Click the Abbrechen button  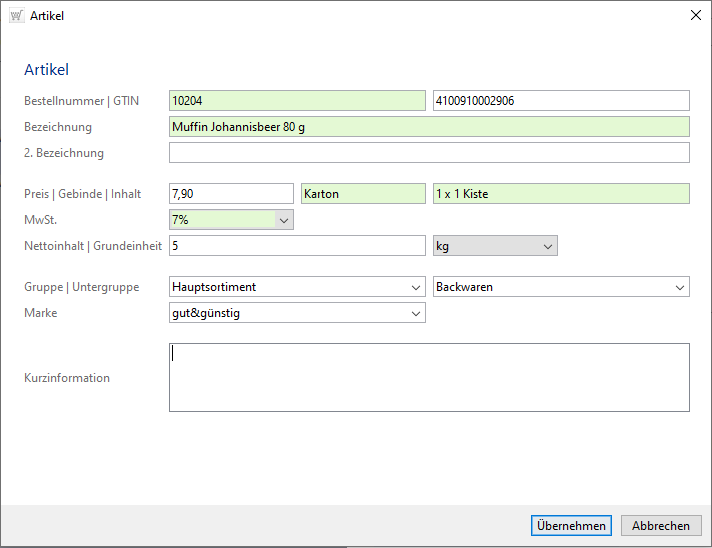click(x=661, y=526)
